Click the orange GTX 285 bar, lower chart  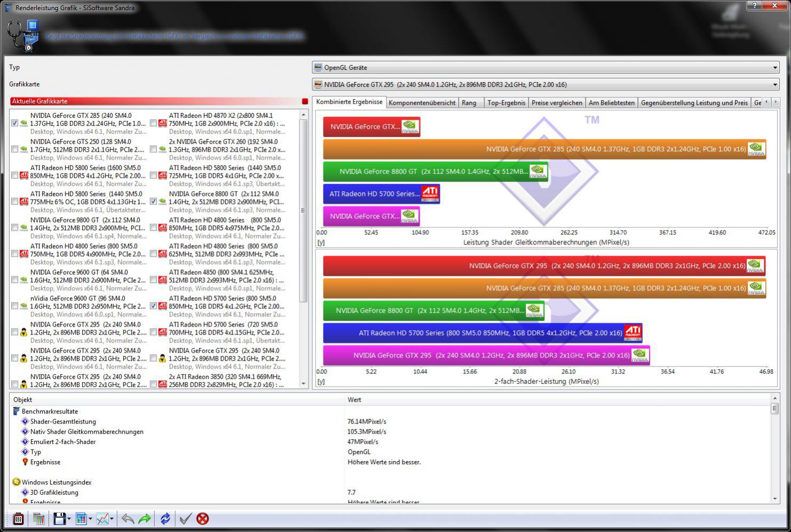tap(544, 288)
